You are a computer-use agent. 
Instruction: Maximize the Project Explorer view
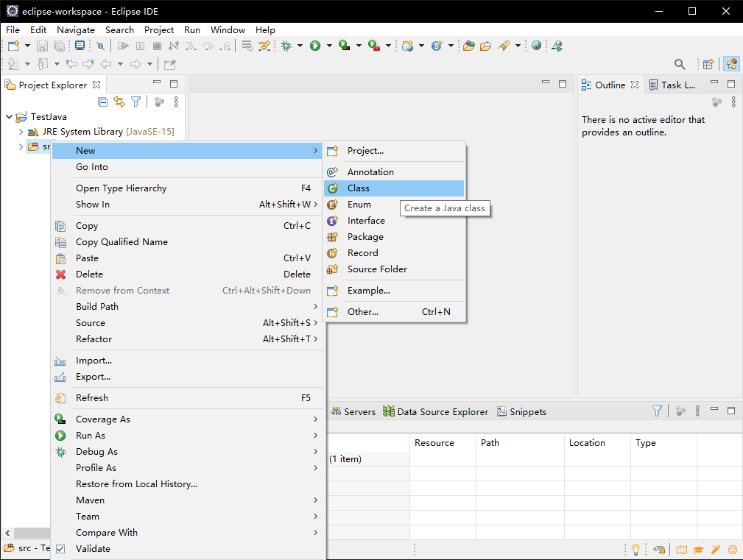[174, 84]
